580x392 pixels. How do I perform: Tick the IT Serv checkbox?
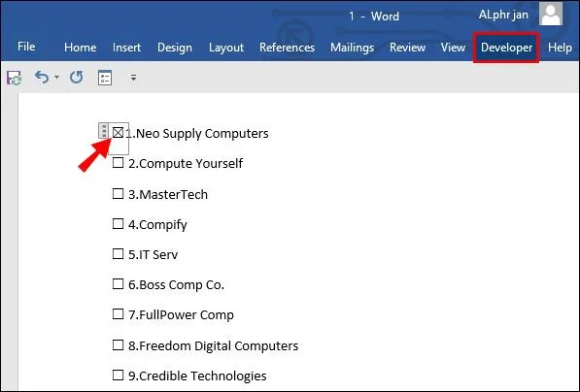pos(118,254)
